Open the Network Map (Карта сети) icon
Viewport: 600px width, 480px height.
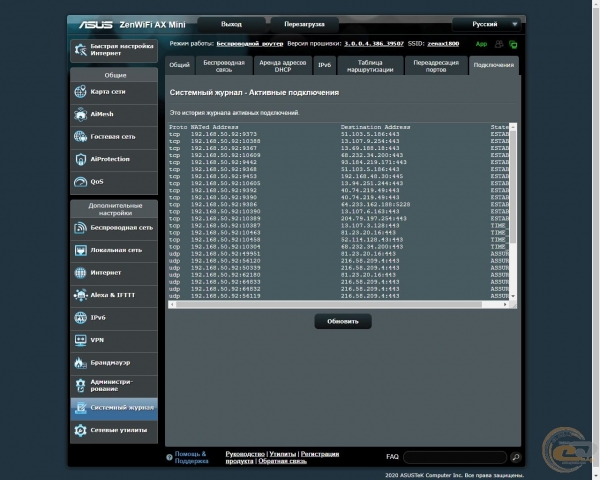(80, 92)
